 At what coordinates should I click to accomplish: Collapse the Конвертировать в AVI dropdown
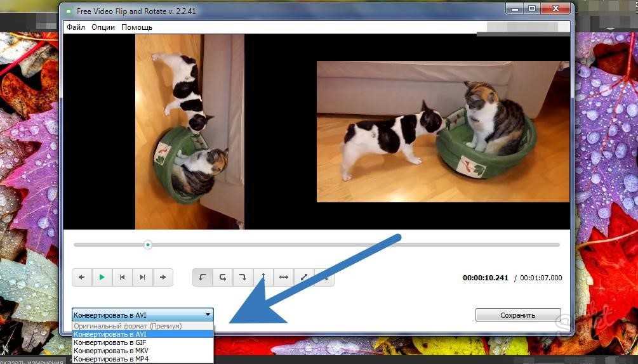(142, 315)
